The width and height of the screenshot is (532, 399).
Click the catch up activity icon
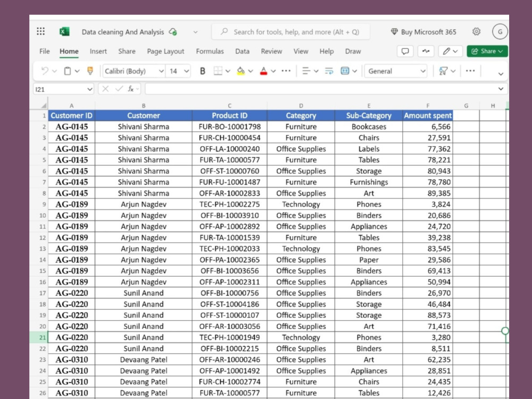[426, 51]
